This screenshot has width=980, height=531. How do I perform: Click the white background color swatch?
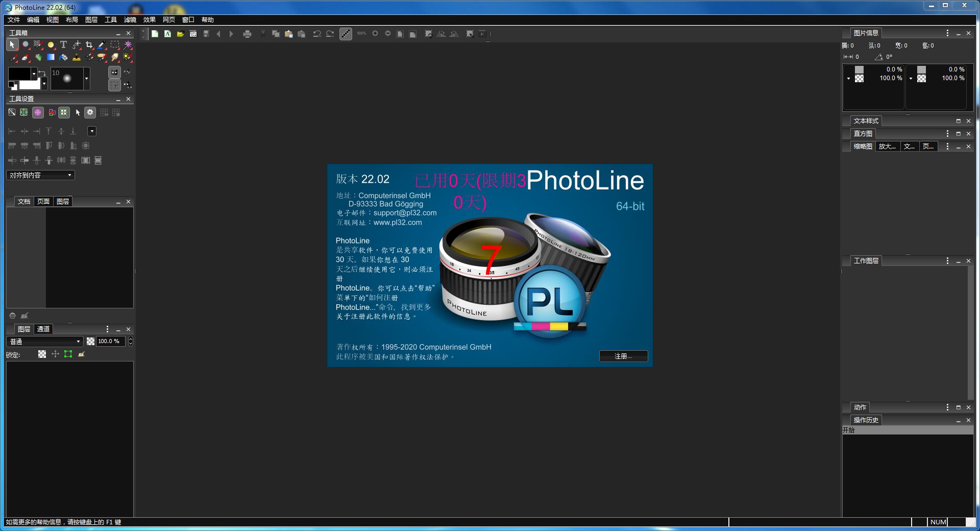click(x=30, y=84)
